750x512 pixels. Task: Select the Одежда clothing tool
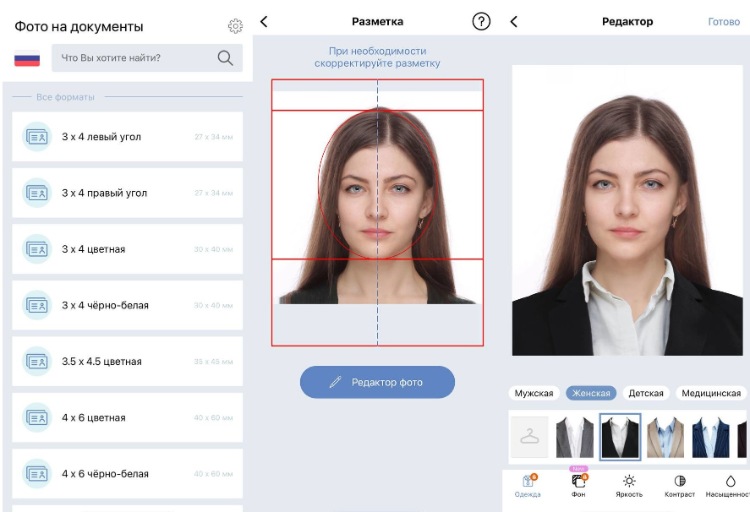(x=528, y=485)
